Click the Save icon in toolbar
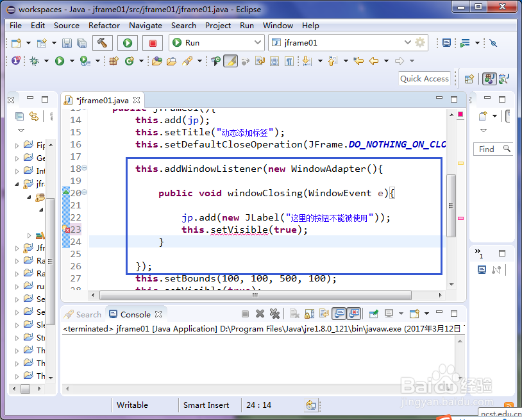Image resolution: width=522 pixels, height=420 pixels. 67,43
